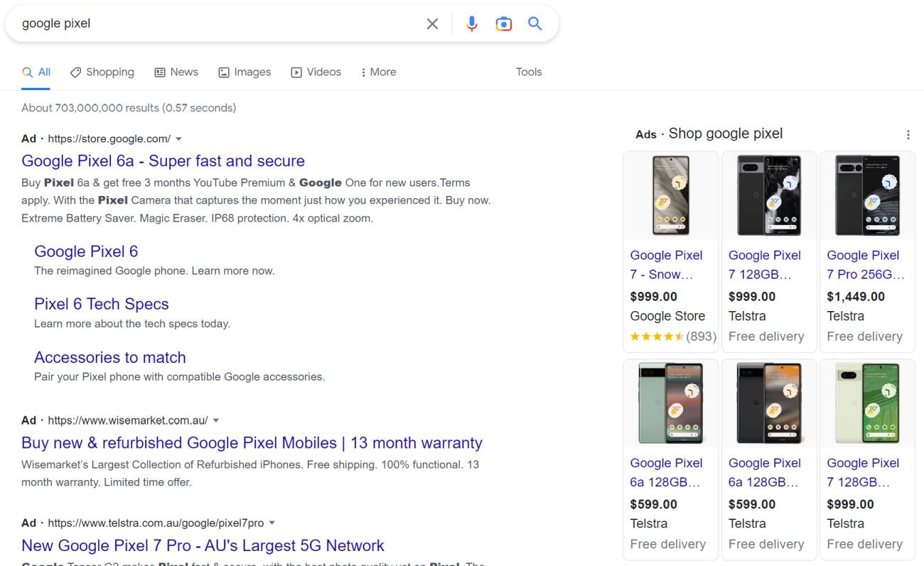Open Buy new & refurbished Google Pixel Mobiles link
This screenshot has height=566, width=924.
coord(252,443)
